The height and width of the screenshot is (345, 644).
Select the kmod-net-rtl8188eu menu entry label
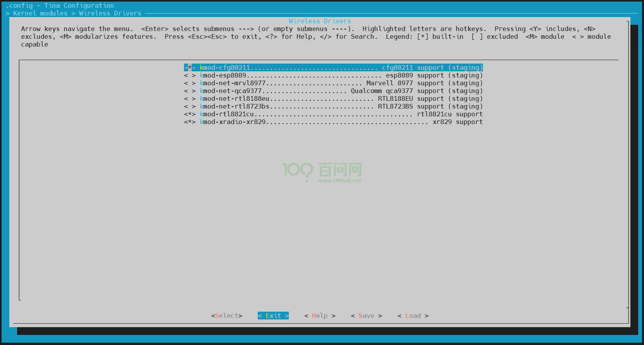[x=234, y=99]
